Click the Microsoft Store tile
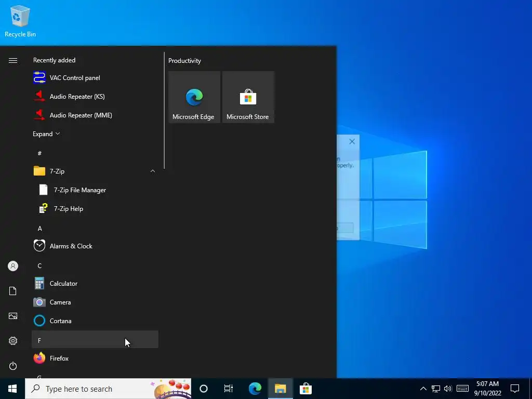This screenshot has height=399, width=532. coord(248,97)
